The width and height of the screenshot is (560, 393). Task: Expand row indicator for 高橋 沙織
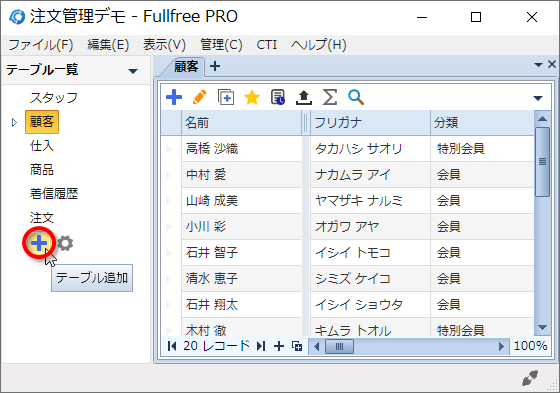click(169, 149)
